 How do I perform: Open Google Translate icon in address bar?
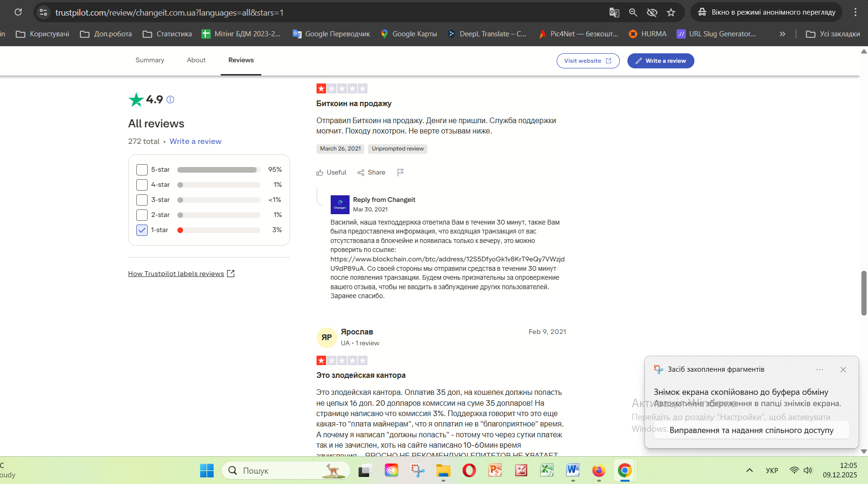click(x=614, y=12)
